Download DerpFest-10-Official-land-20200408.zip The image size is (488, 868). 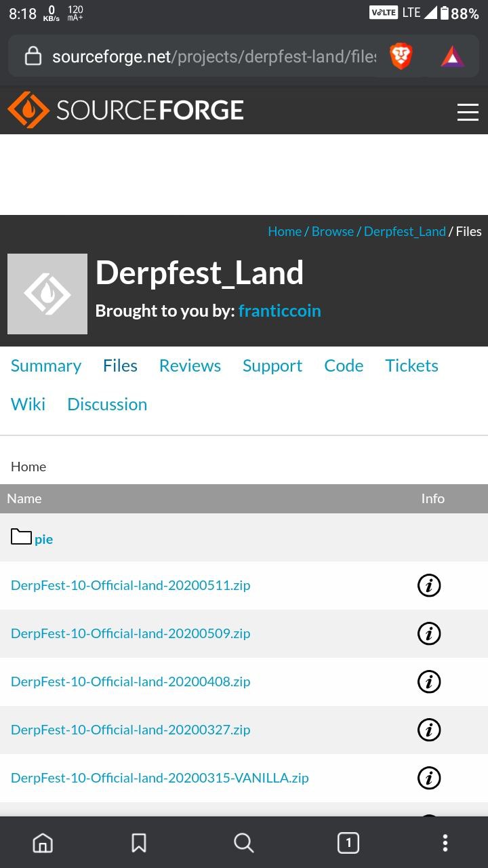pos(131,682)
